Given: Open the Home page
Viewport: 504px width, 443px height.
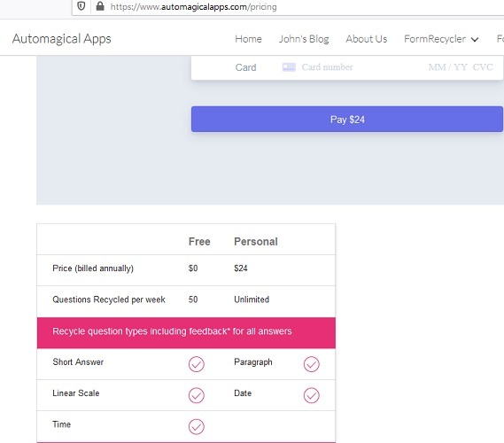Looking at the screenshot, I should pos(248,39).
